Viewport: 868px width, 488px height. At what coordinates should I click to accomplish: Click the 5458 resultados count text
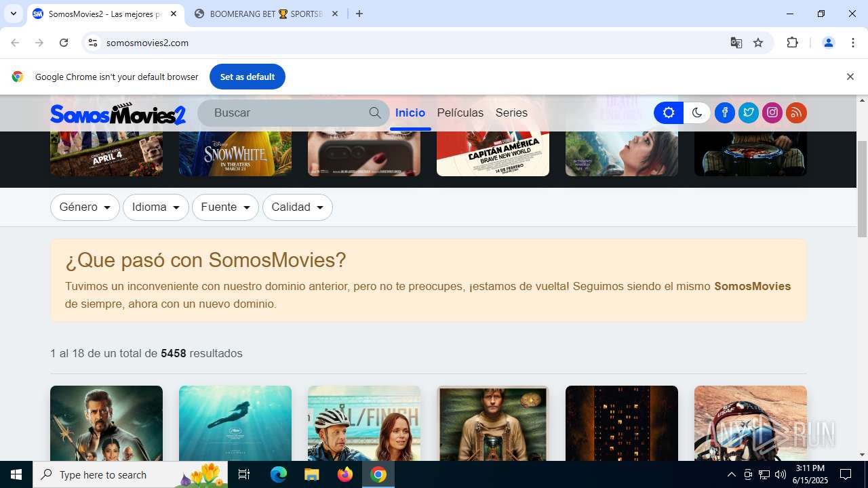(x=201, y=353)
